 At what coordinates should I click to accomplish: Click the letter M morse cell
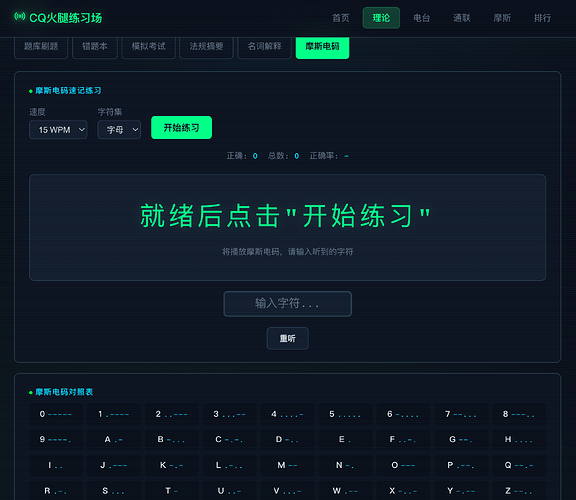pyautogui.click(x=287, y=465)
